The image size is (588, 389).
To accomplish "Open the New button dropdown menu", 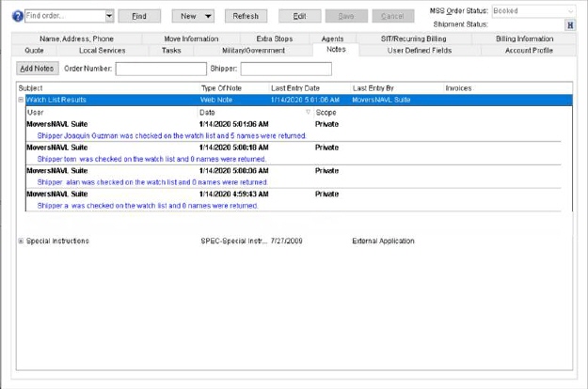I will 207,16.
